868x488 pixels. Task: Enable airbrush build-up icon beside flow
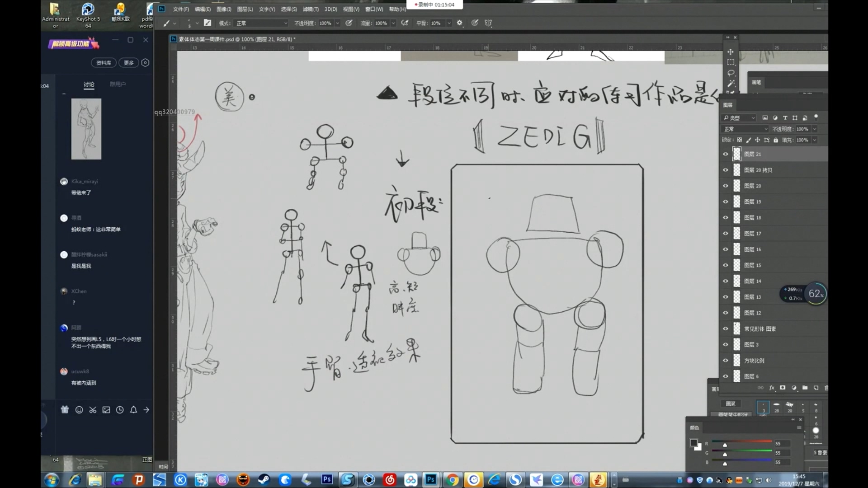(405, 23)
